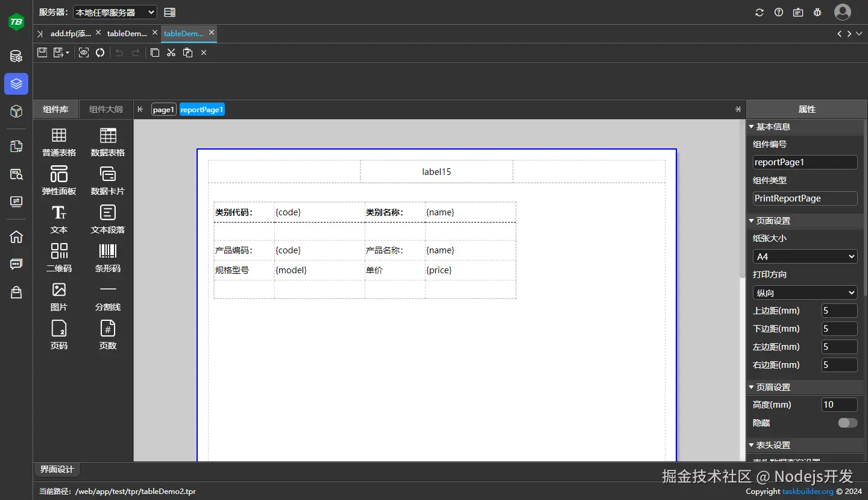Screen dimensions: 868x500
Task: Click the shopping bag sidebar icon
Action: click(16, 293)
